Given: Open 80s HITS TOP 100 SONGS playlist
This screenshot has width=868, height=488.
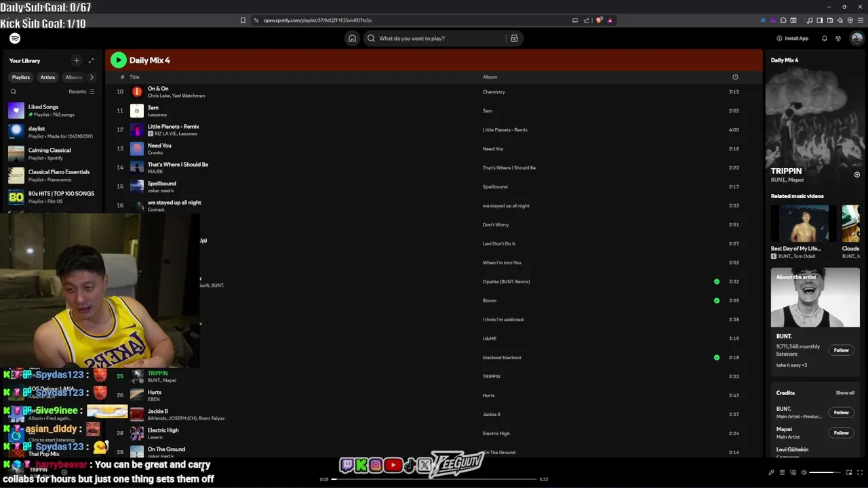Looking at the screenshot, I should tap(53, 197).
